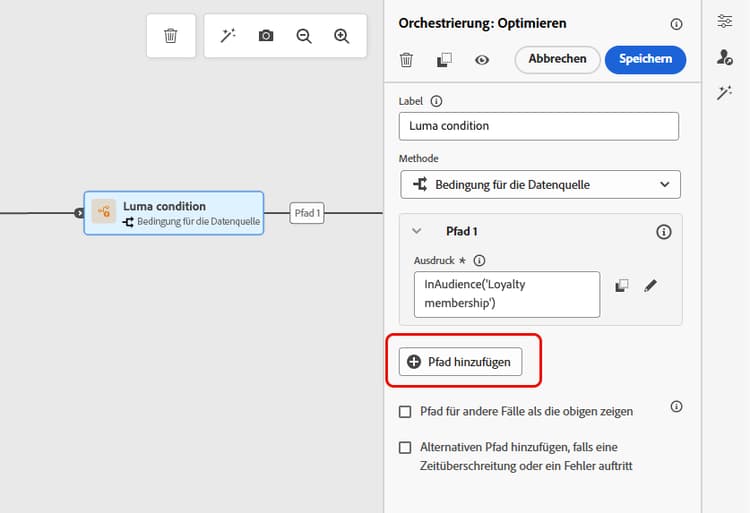Select Pfad 1 label on canvas
The image size is (750, 513).
[x=307, y=213]
